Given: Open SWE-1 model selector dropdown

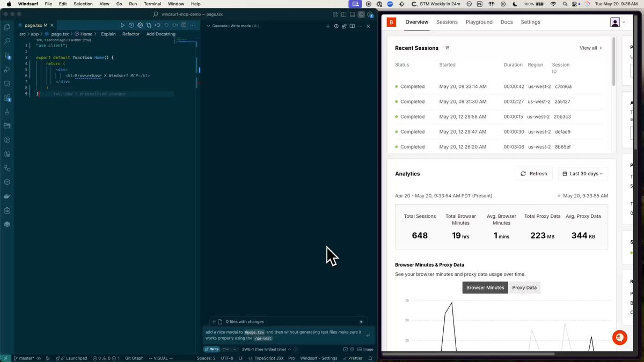Looking at the screenshot, I should pos(266,349).
